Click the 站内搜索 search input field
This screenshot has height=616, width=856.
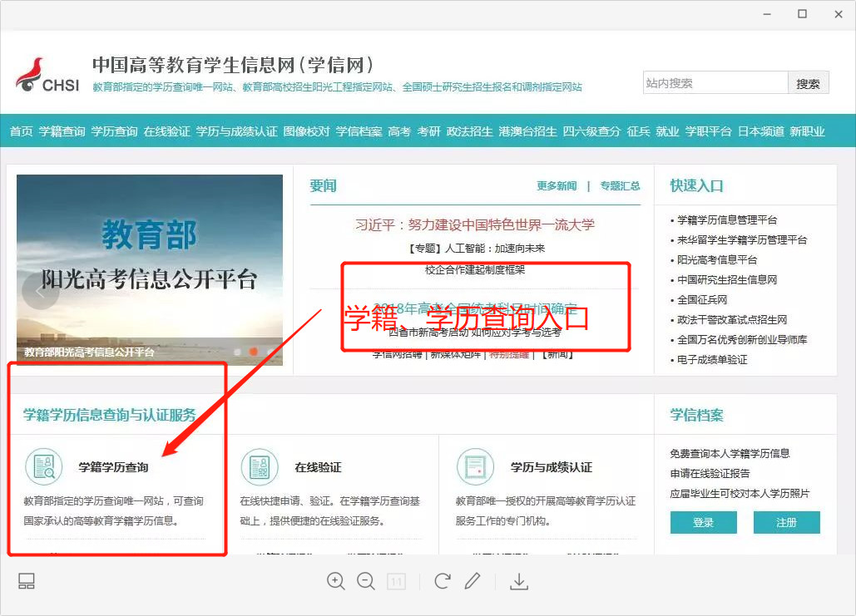[x=715, y=83]
